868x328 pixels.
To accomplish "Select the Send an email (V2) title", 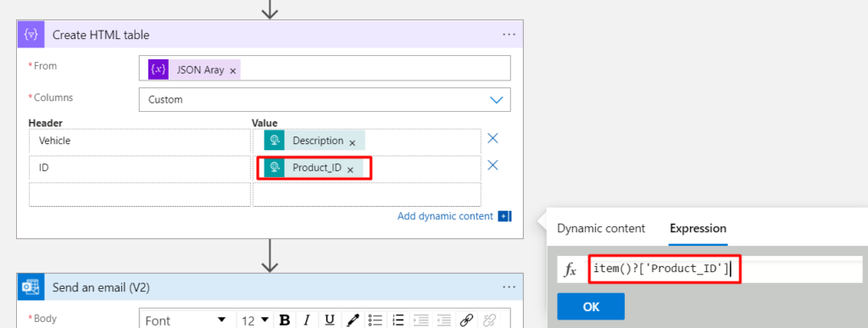I will pyautogui.click(x=101, y=287).
